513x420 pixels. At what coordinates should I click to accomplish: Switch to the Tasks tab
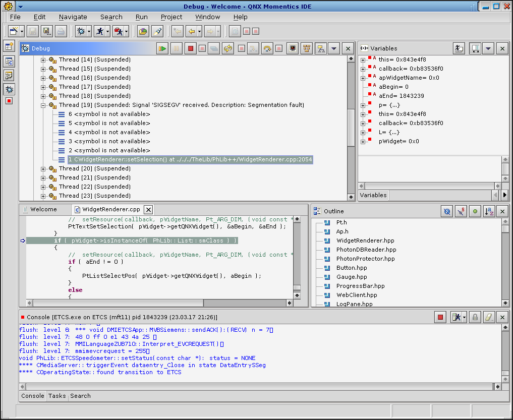(x=57, y=396)
